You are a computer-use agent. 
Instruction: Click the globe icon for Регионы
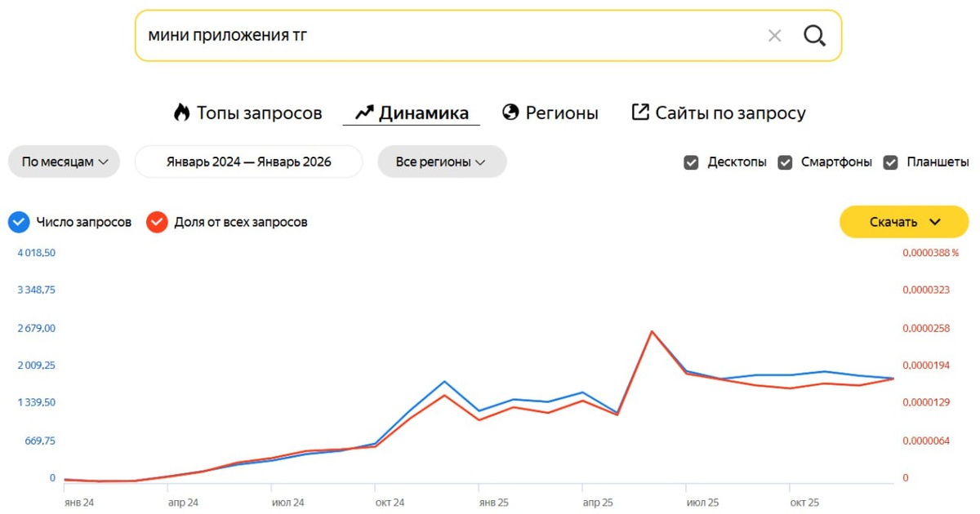click(x=510, y=113)
